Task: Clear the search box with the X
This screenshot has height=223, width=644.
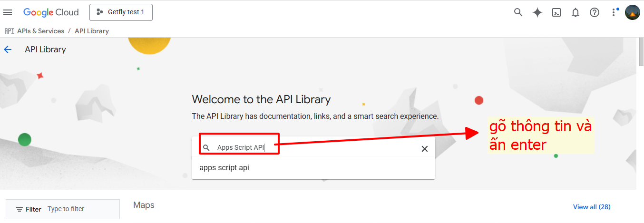Action: tap(425, 149)
